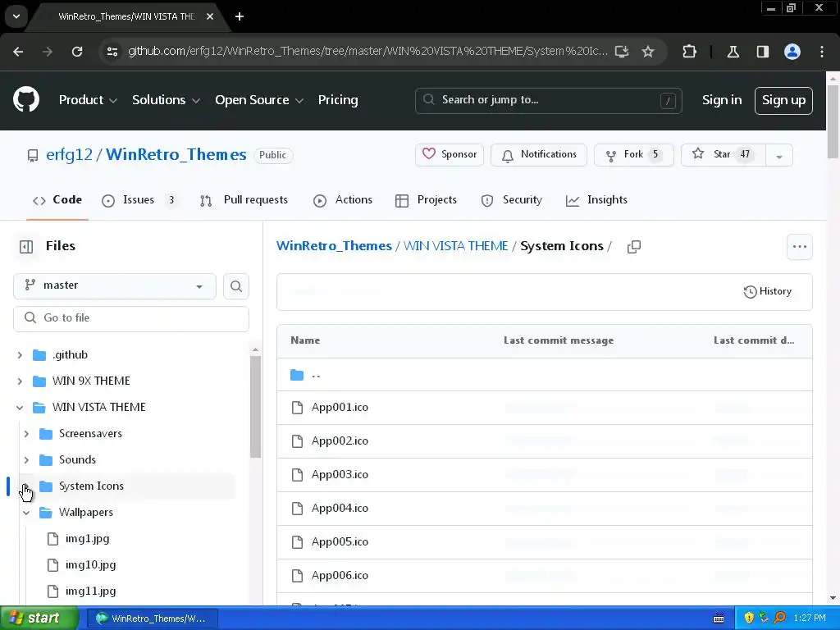Open a new browser tab

240,16
